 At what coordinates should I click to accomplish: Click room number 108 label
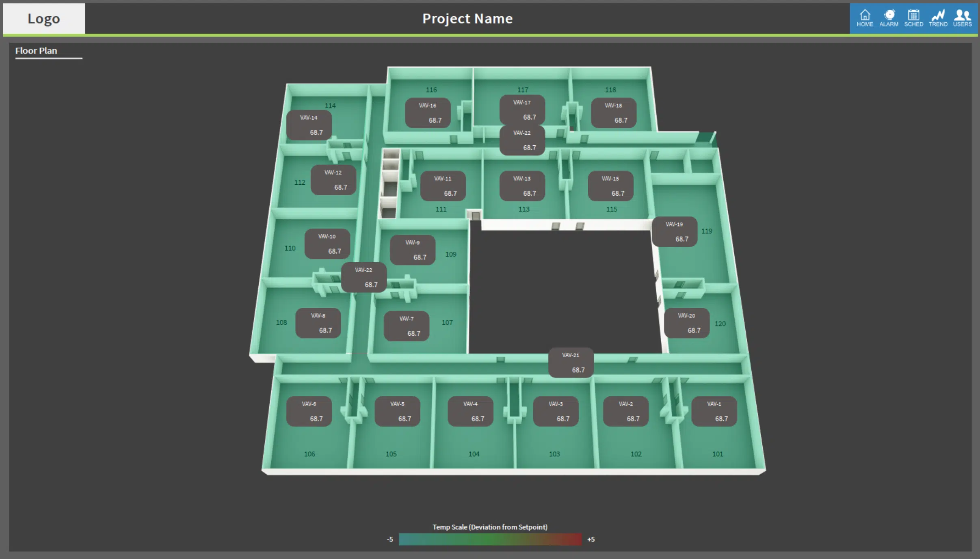(x=281, y=322)
